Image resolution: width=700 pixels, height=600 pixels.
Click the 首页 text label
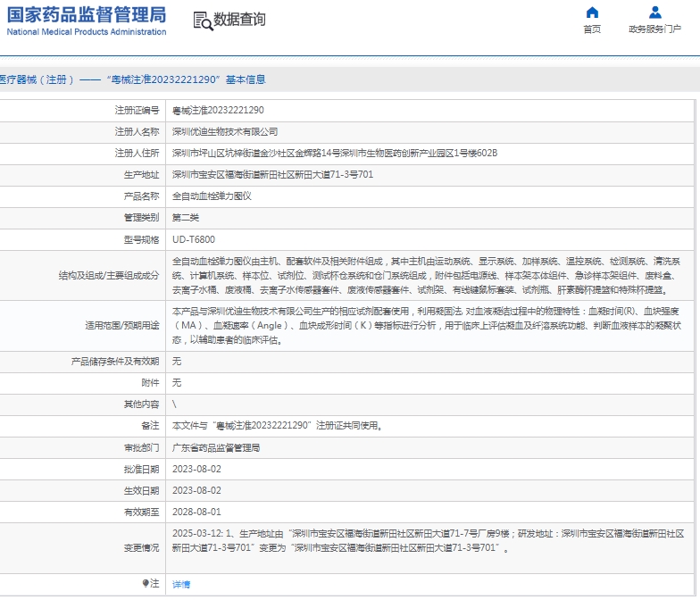pos(592,29)
